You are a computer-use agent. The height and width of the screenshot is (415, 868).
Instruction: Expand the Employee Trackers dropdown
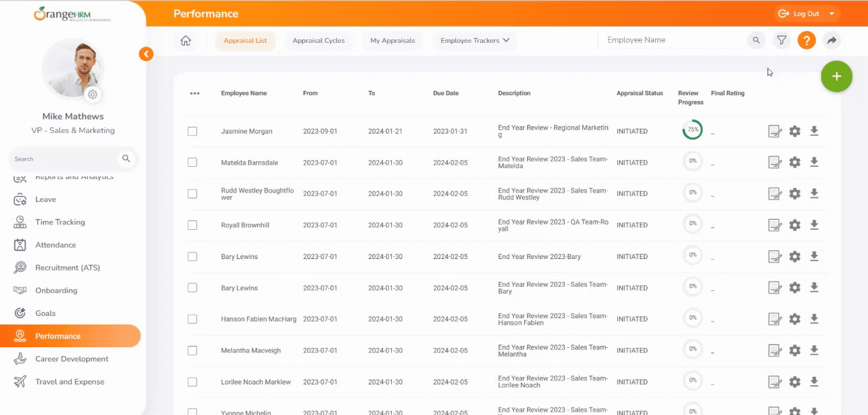tap(475, 41)
